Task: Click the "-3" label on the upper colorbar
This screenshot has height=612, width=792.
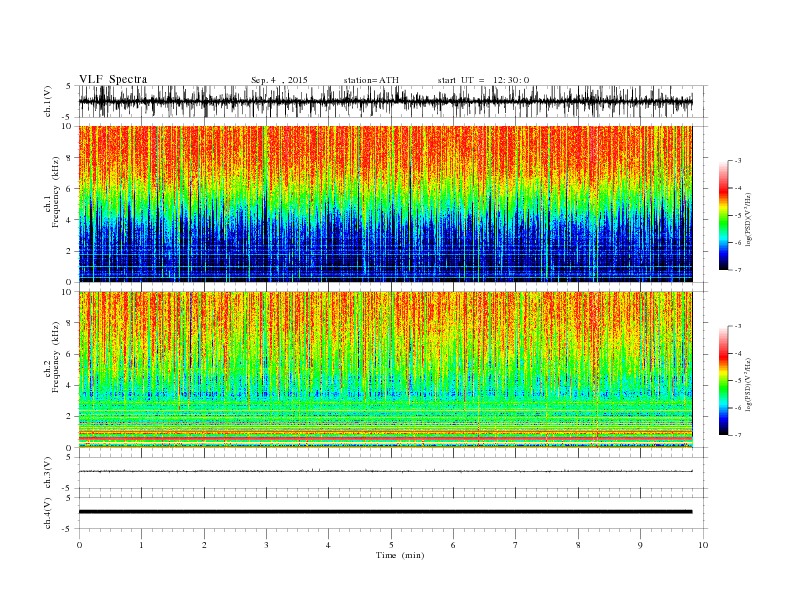Action: tap(738, 161)
